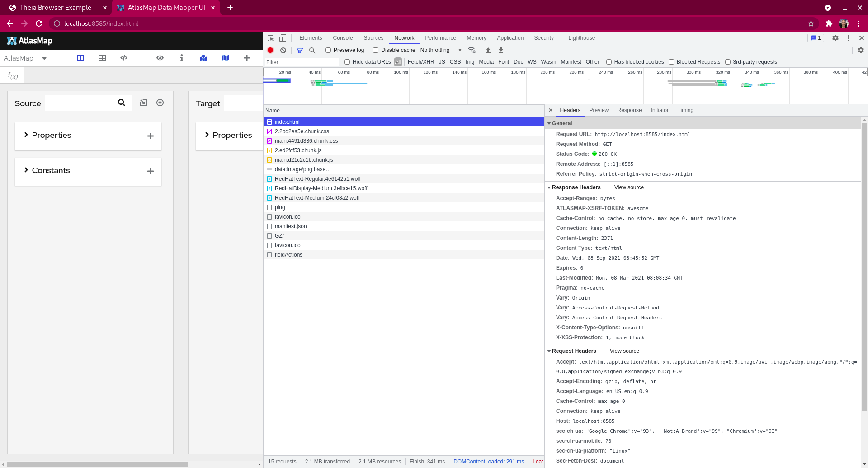Export the current mappings

pyautogui.click(x=225, y=58)
